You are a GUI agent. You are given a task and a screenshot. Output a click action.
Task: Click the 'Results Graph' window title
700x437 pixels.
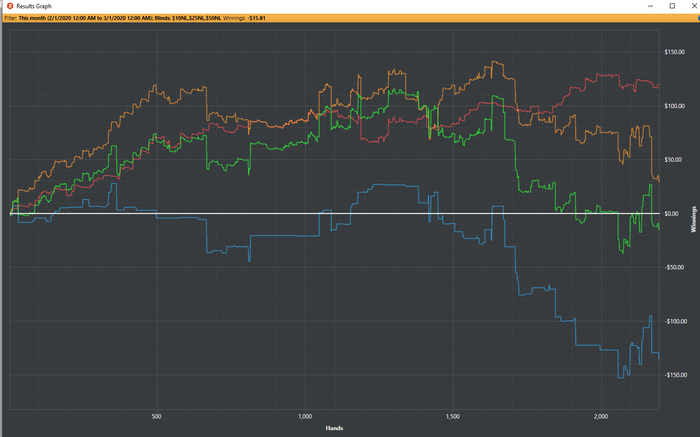pos(34,6)
